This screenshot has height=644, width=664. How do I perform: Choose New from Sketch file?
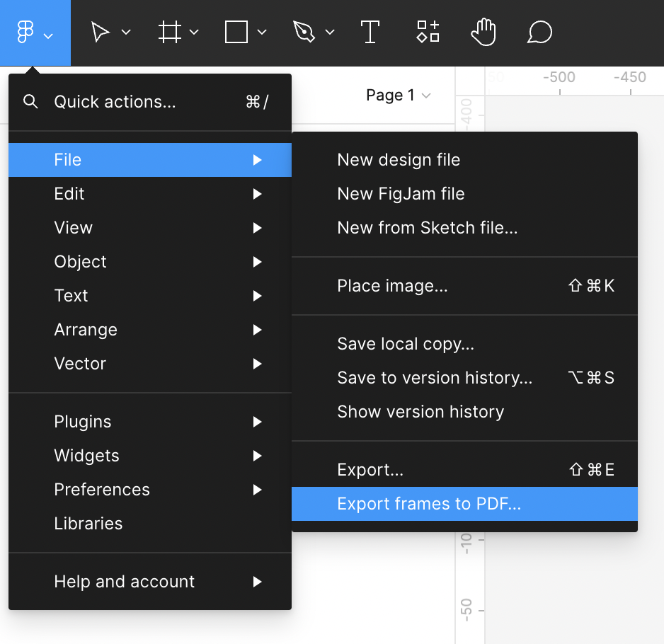[x=464, y=228]
